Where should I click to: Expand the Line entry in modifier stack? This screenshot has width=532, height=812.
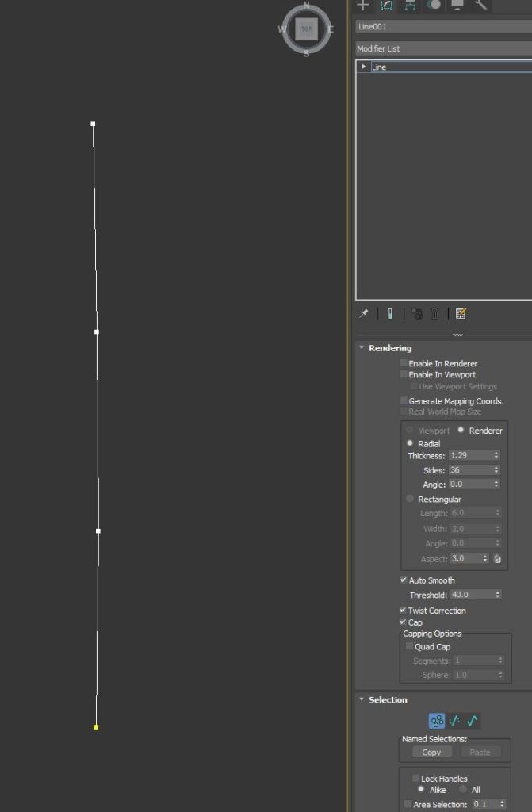[363, 67]
